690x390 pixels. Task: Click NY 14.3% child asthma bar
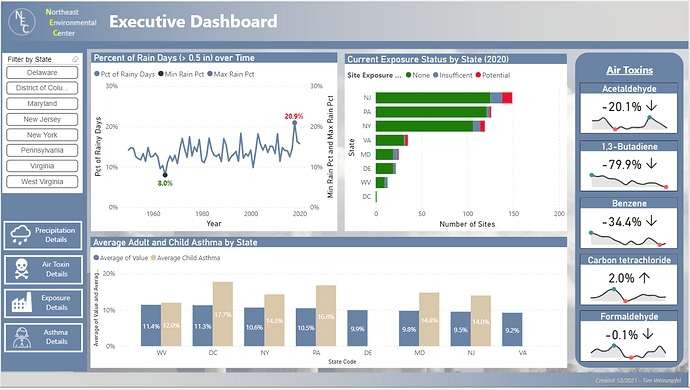click(274, 320)
